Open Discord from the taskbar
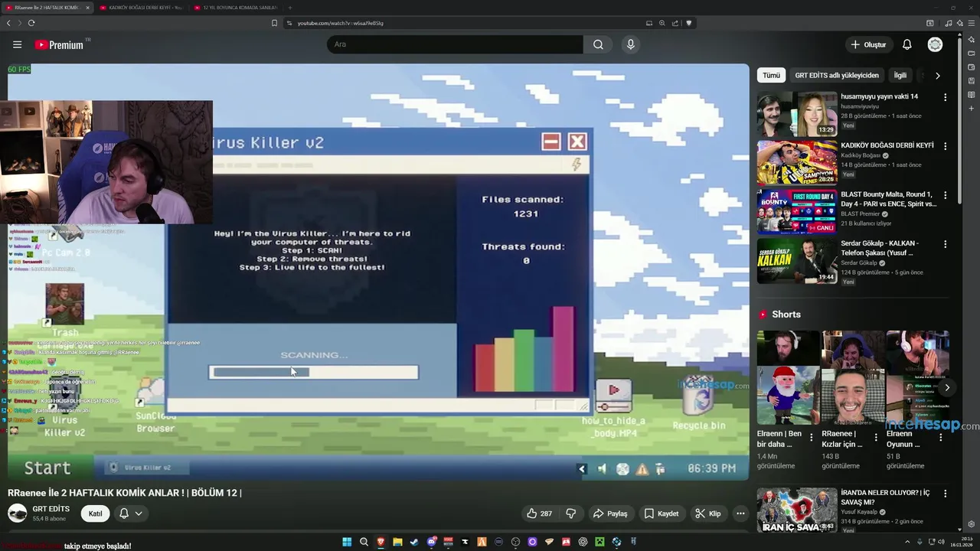This screenshot has width=980, height=551. (431, 542)
